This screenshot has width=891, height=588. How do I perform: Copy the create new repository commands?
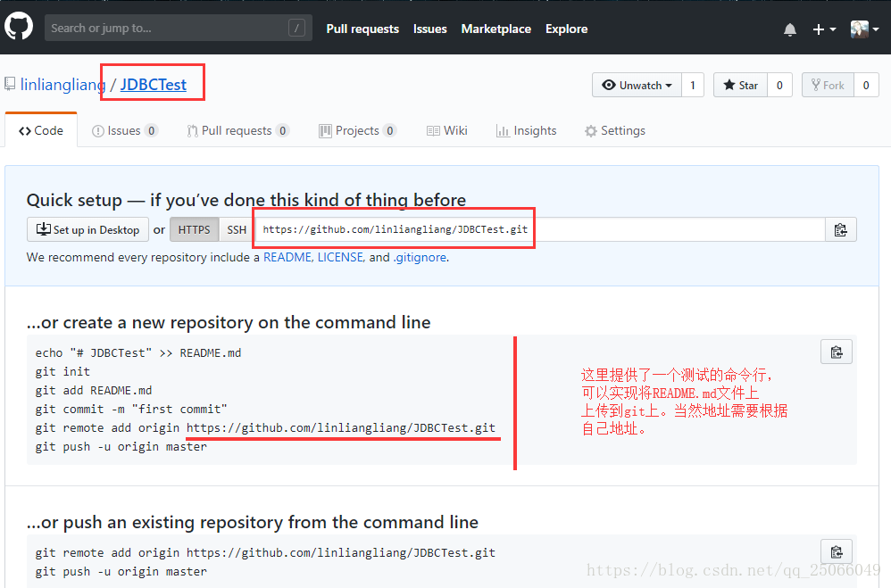[837, 352]
